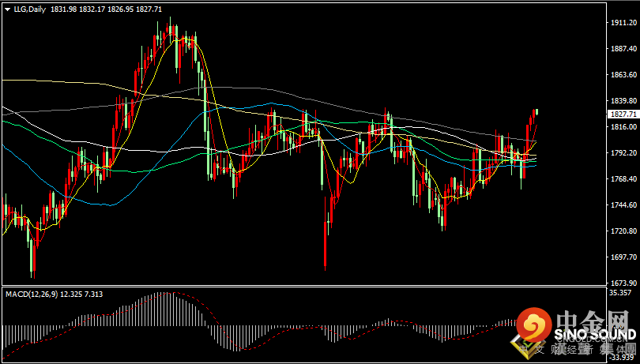The height and width of the screenshot is (364, 640).
Task: Click the low price 1826.95 in header
Action: coord(119,9)
